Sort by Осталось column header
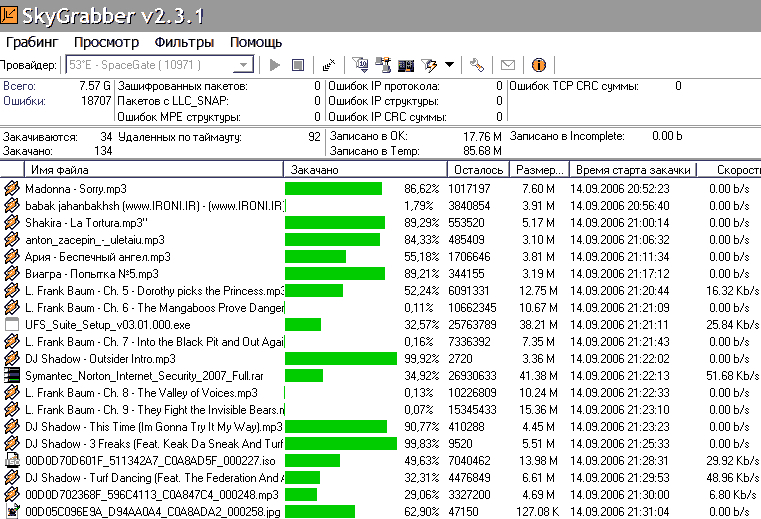Viewport: 761px width, 519px height. click(476, 170)
